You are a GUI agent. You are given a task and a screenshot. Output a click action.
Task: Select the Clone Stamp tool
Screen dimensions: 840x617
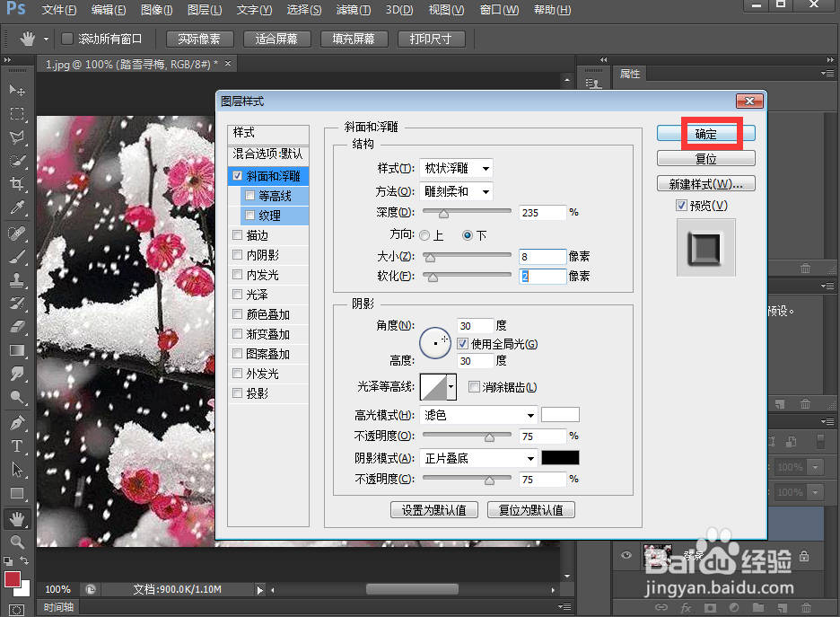[x=17, y=280]
